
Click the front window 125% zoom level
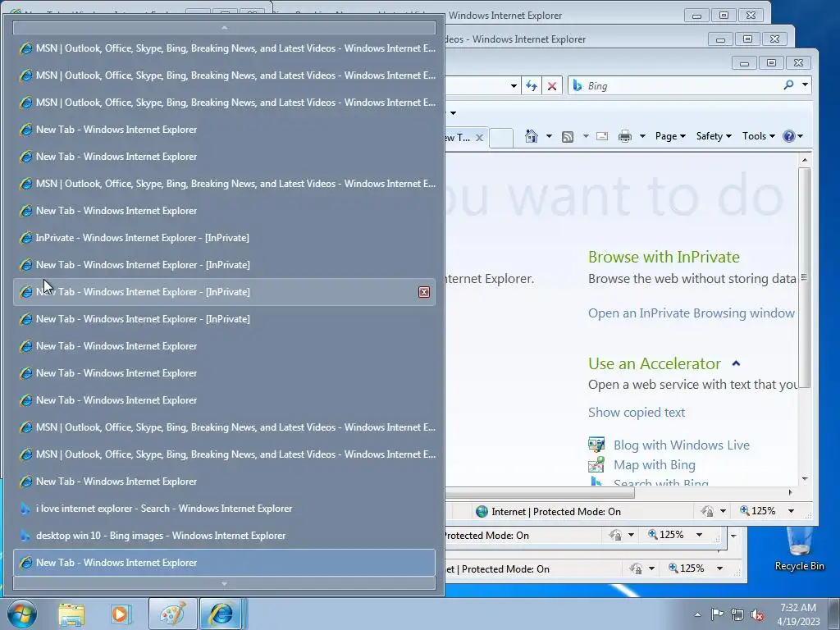point(757,511)
